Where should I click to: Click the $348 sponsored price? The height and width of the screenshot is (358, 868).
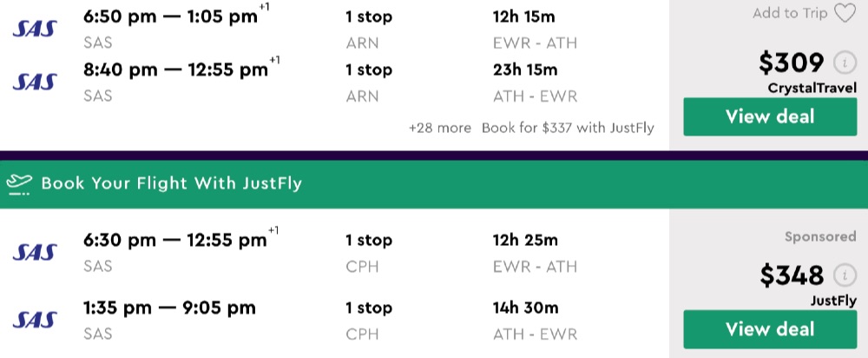tap(791, 275)
